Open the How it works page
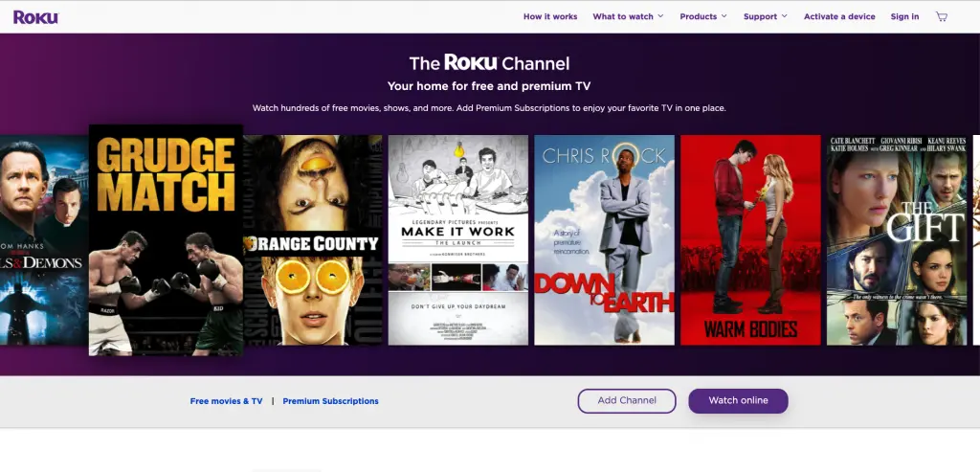This screenshot has height=472, width=980. (550, 17)
